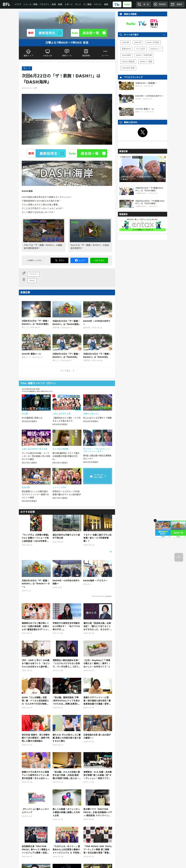Click the TOKIO cast tag
Screen dimensions: 186x868
pos(32,281)
